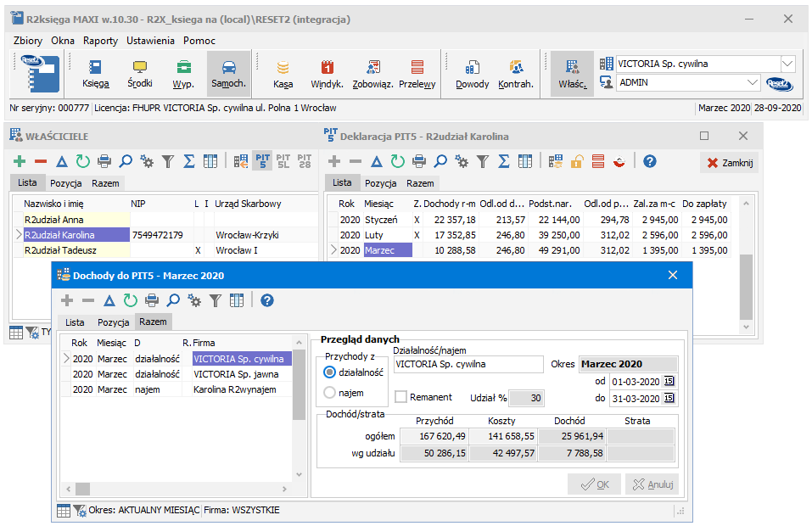Select the działalność radio button
812x526 pixels.
(x=329, y=372)
